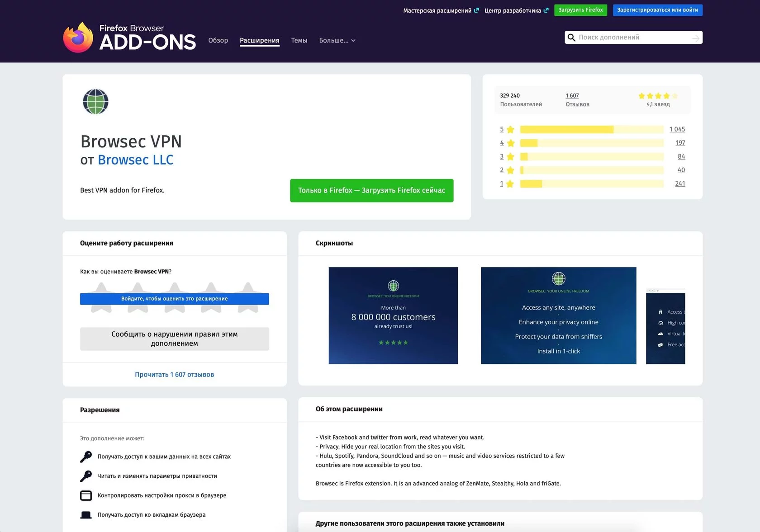Click the Firefox Browser Add-ons logo
The width and height of the screenshot is (760, 532).
point(129,38)
